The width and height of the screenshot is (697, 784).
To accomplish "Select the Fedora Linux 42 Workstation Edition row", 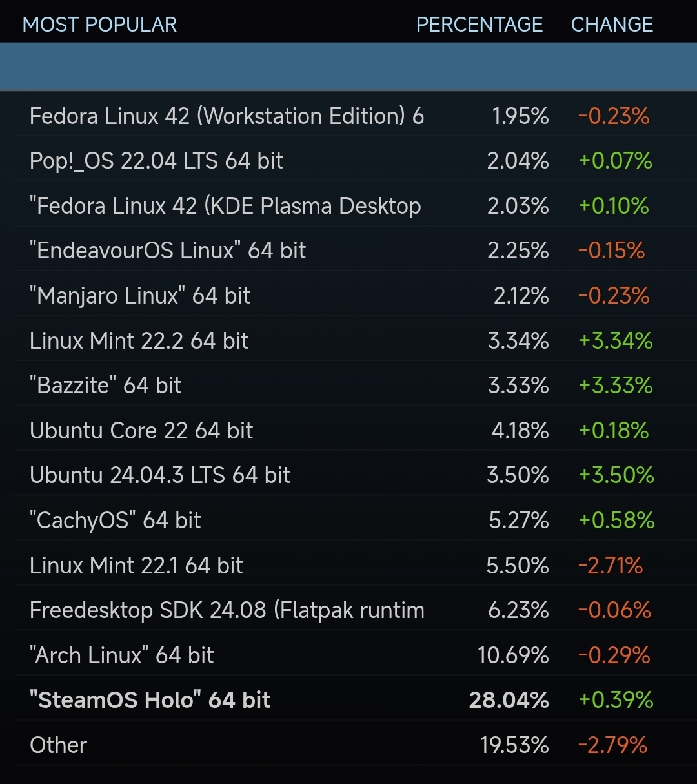I will 227,116.
